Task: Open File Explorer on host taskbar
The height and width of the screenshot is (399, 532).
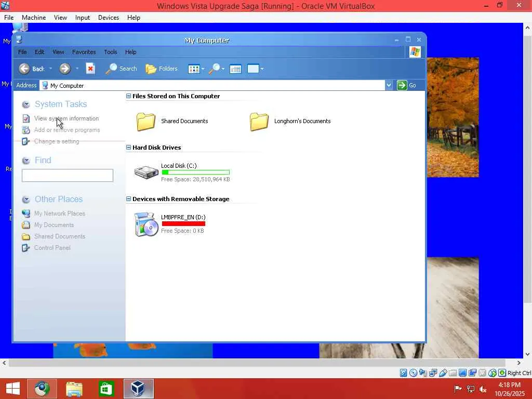Action: tap(74, 389)
